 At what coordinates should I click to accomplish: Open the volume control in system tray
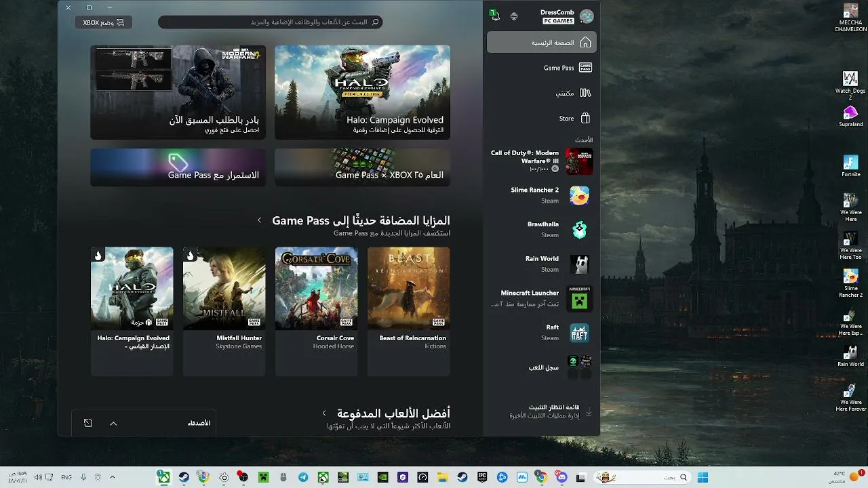point(38,477)
